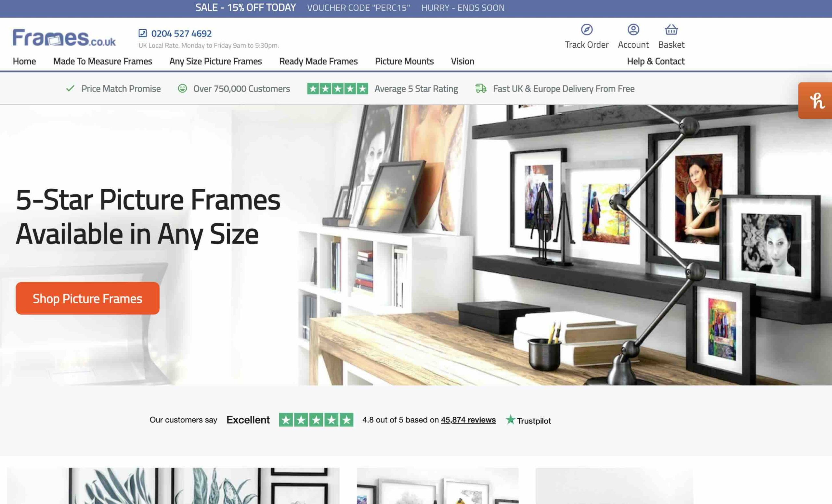The width and height of the screenshot is (832, 504).
Task: Click the voucher code "PERC15" text
Action: [358, 8]
